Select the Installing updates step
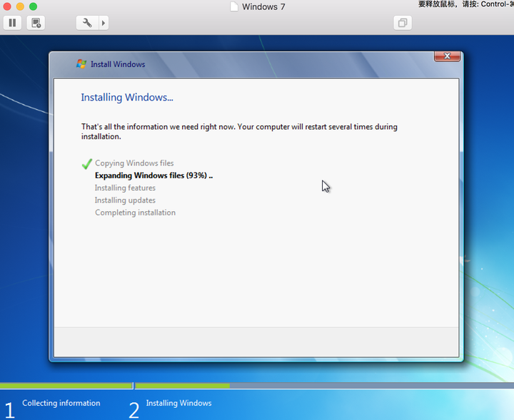 click(125, 200)
